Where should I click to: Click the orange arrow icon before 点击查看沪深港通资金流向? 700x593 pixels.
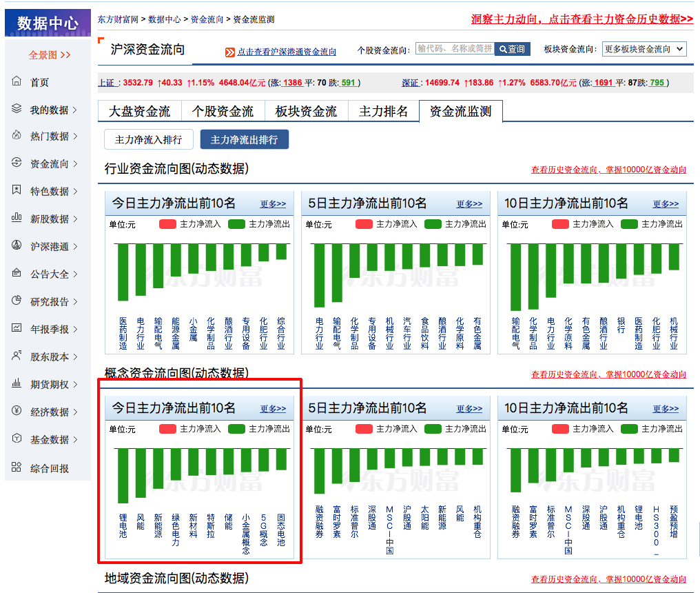230,52
